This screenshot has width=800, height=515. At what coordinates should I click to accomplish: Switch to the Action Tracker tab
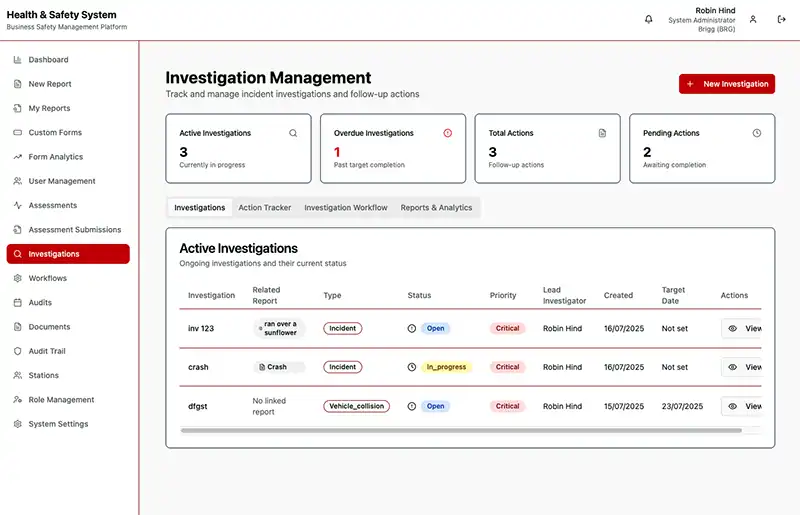(x=265, y=208)
